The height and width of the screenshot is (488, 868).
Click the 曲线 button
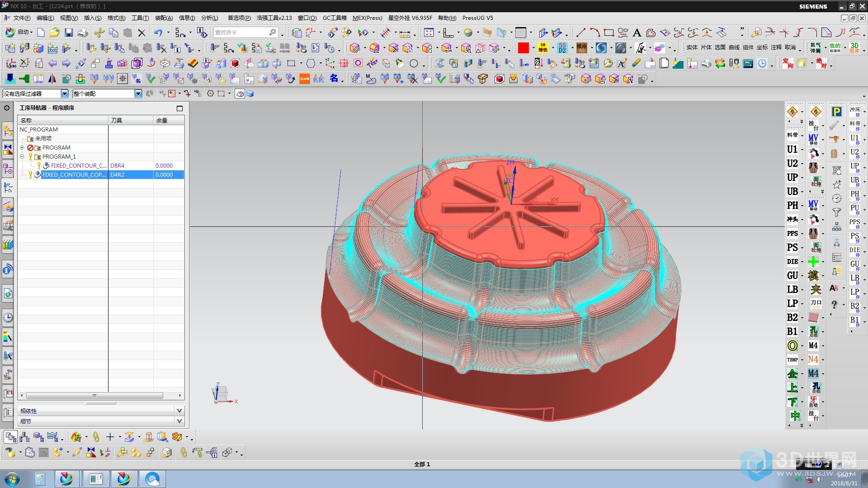pyautogui.click(x=734, y=47)
